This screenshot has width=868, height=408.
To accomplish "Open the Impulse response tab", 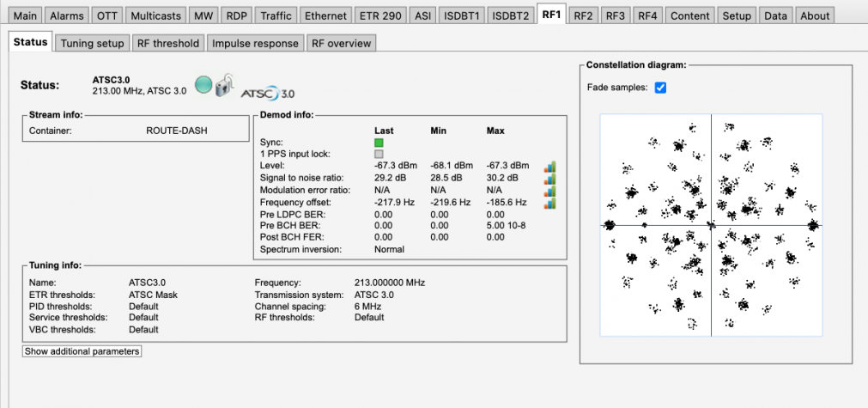I will pyautogui.click(x=255, y=43).
